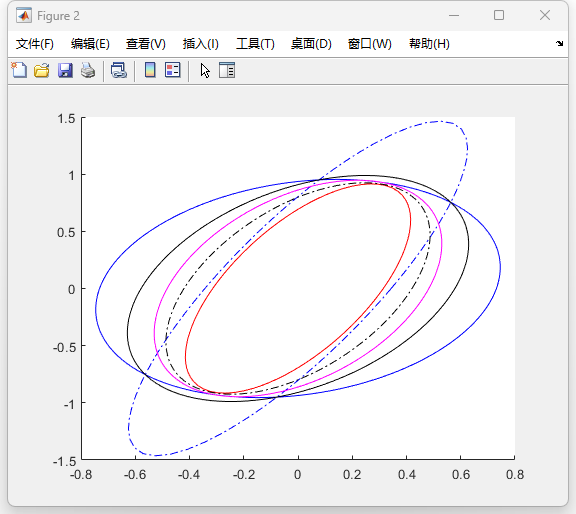
Task: Click the Link Plot toolbar icon
Action: click(x=119, y=70)
